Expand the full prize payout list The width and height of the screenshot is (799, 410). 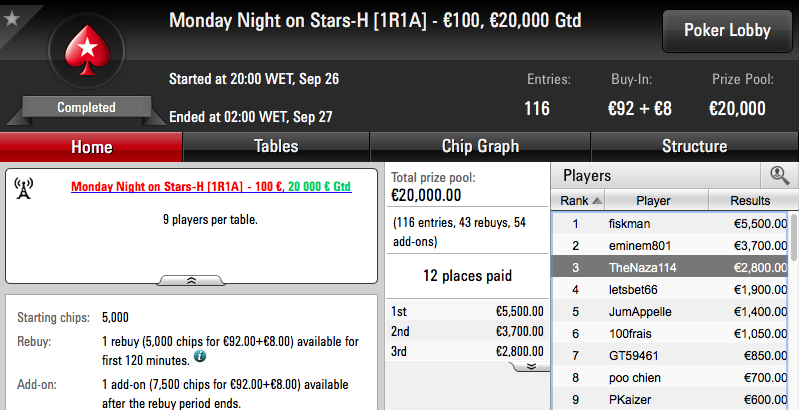point(530,366)
